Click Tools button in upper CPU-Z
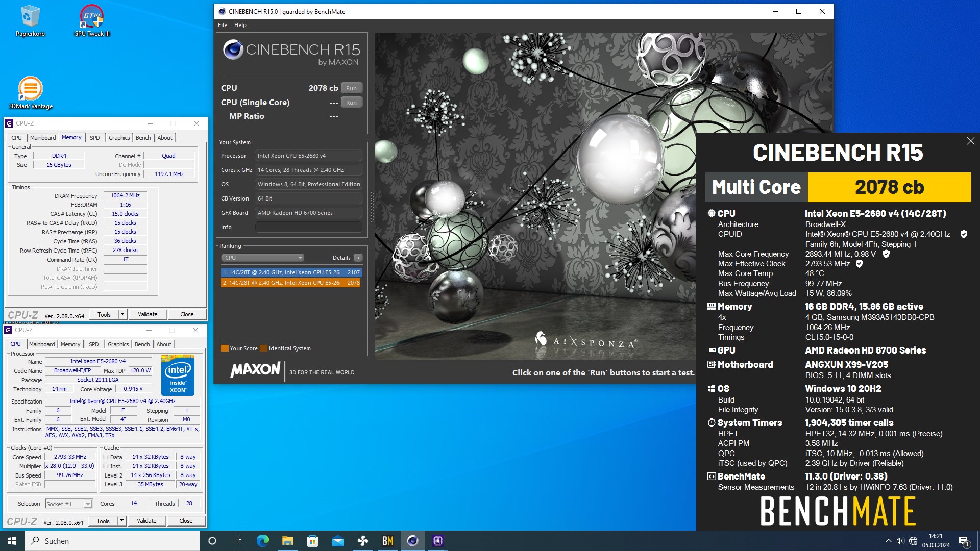 click(104, 315)
